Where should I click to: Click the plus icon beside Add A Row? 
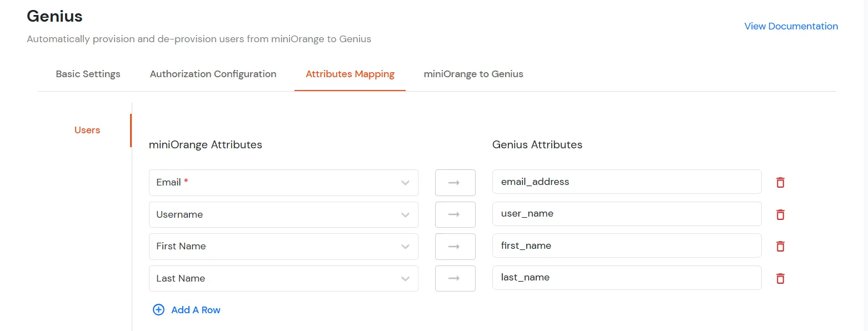(158, 310)
